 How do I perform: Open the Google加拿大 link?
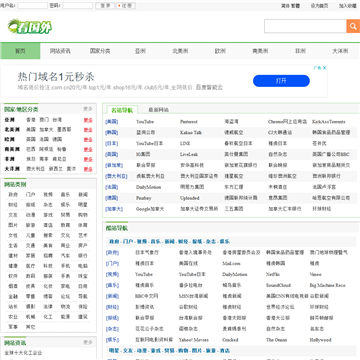point(150,209)
